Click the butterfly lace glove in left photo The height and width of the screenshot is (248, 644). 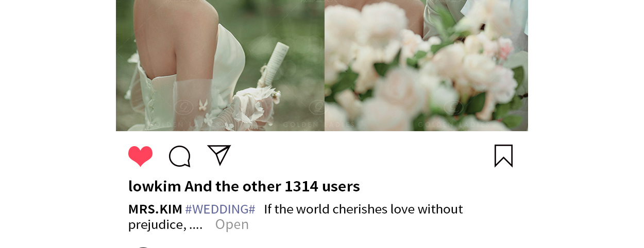[x=242, y=108]
